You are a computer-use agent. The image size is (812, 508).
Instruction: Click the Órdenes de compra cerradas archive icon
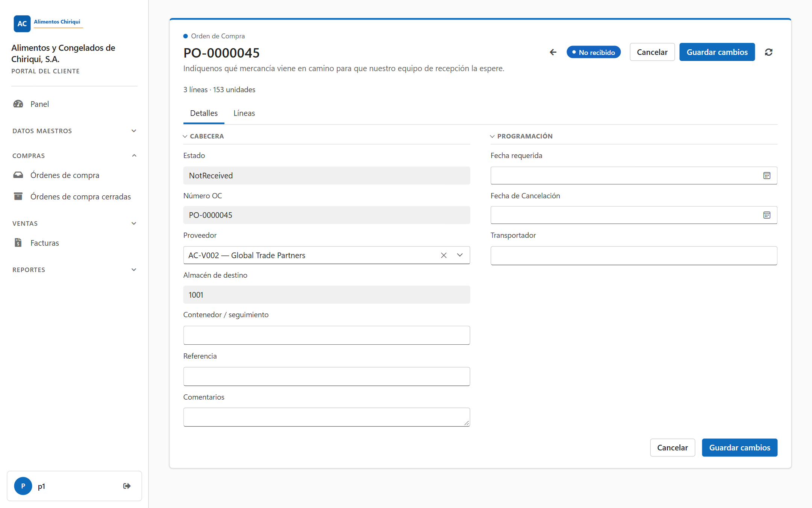click(x=18, y=196)
